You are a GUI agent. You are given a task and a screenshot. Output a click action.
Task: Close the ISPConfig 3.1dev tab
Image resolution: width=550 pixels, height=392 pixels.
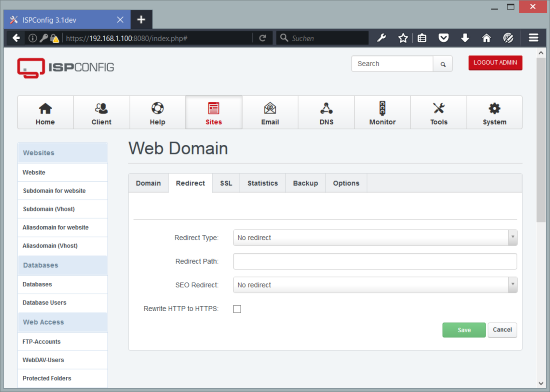120,20
